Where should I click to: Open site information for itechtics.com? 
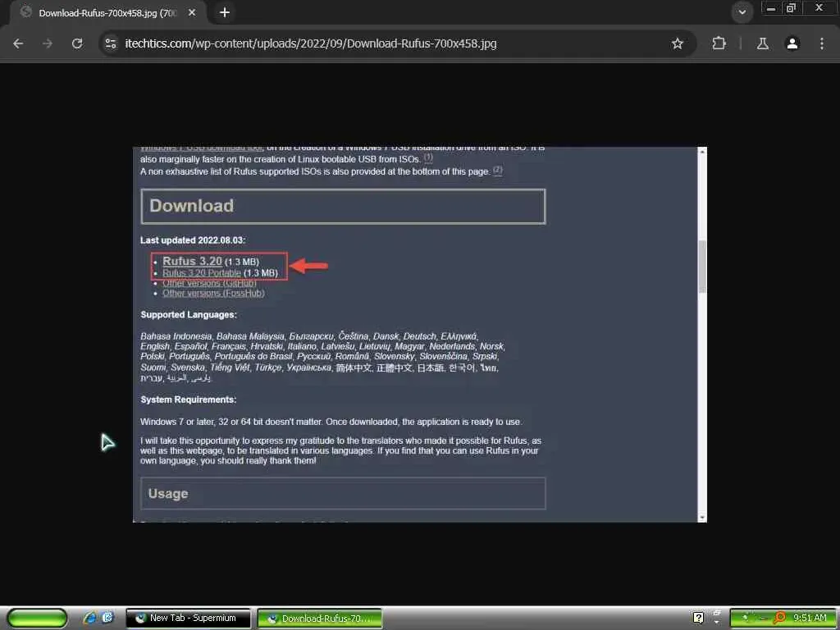click(111, 43)
